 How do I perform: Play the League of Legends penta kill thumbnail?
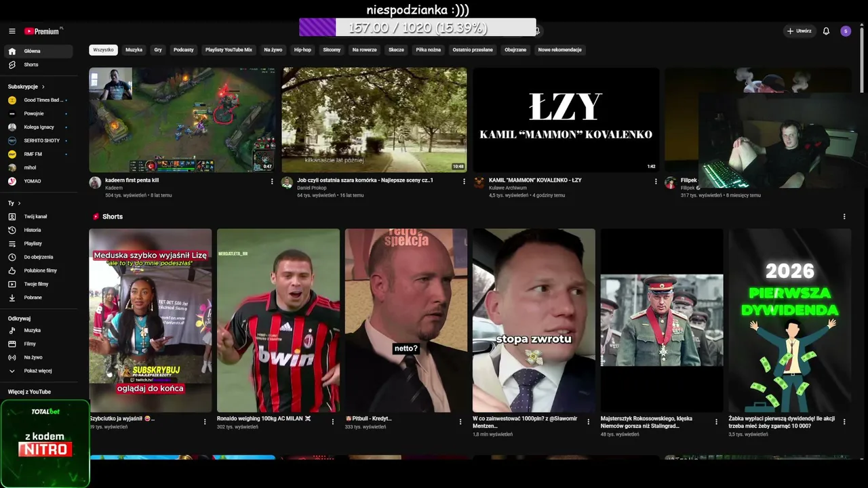(182, 120)
